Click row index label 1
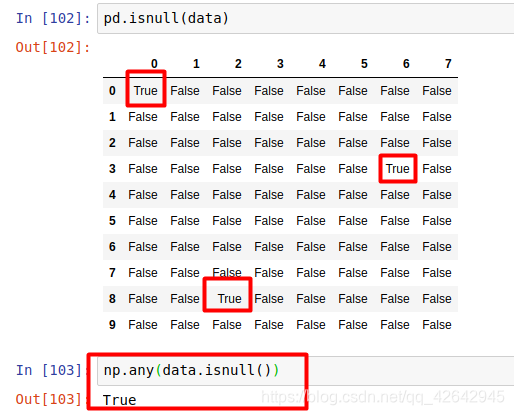Image resolution: width=514 pixels, height=415 pixels. (112, 117)
